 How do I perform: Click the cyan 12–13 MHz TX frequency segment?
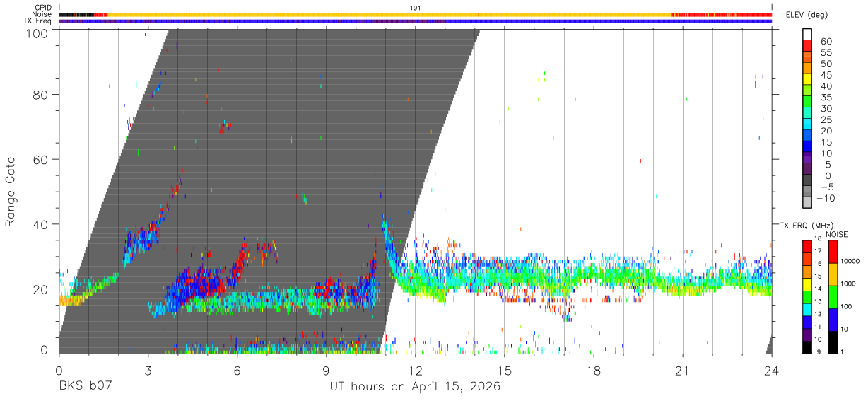pos(807,308)
